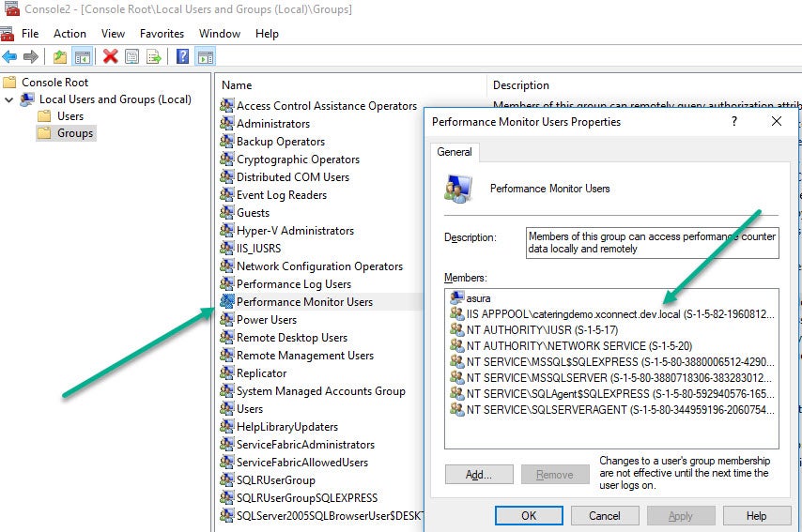Click the SQLRUserGroup group icon
This screenshot has width=802, height=532.
(227, 479)
